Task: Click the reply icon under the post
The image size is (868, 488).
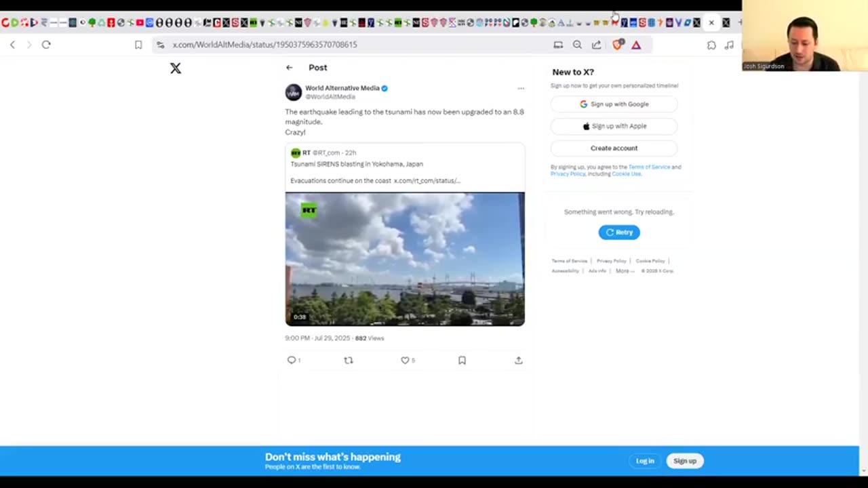Action: [292, 361]
